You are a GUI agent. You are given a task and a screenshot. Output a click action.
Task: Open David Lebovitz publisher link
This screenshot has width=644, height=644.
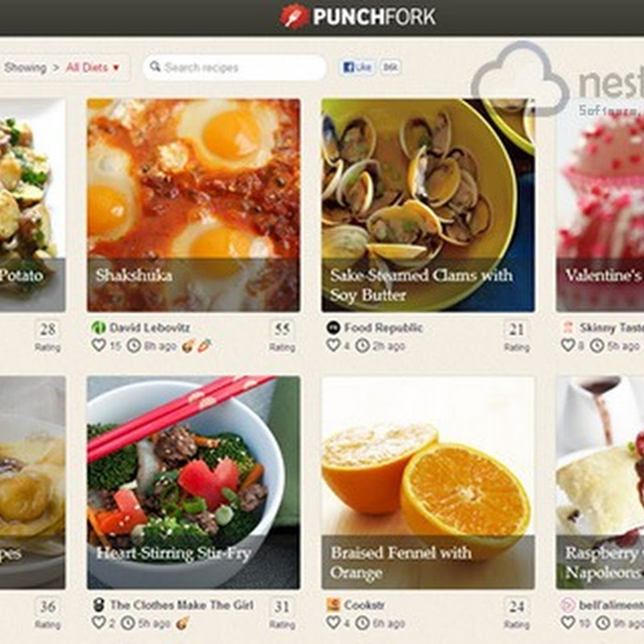click(x=150, y=328)
